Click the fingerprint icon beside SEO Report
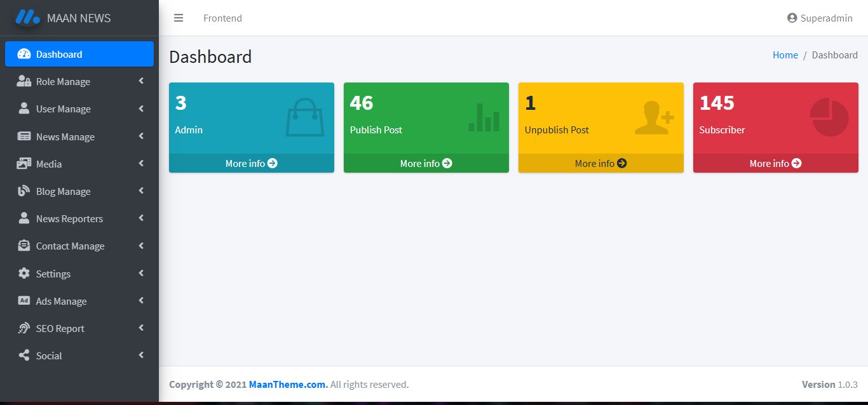Viewport: 868px width, 405px height. tap(24, 328)
